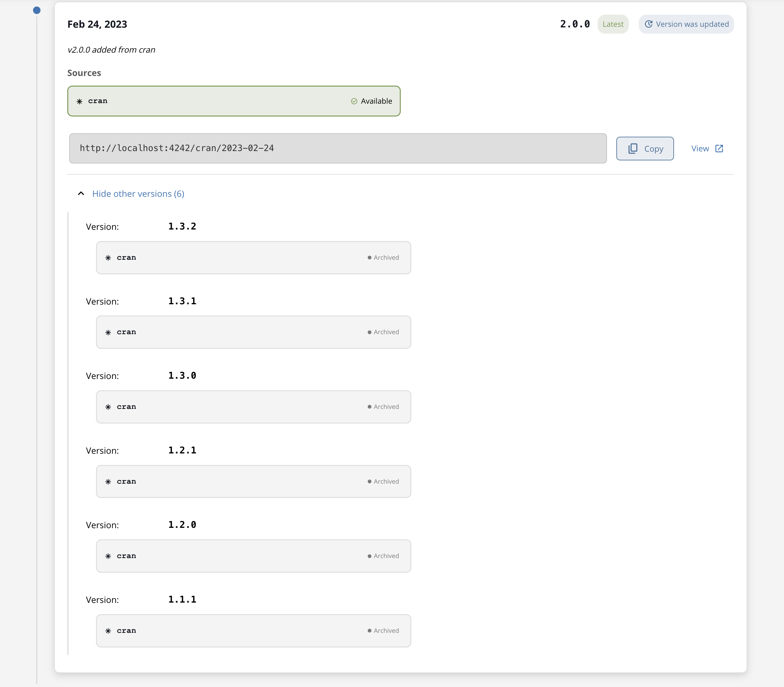Click version number 1.2.1
The image size is (784, 687).
(182, 450)
